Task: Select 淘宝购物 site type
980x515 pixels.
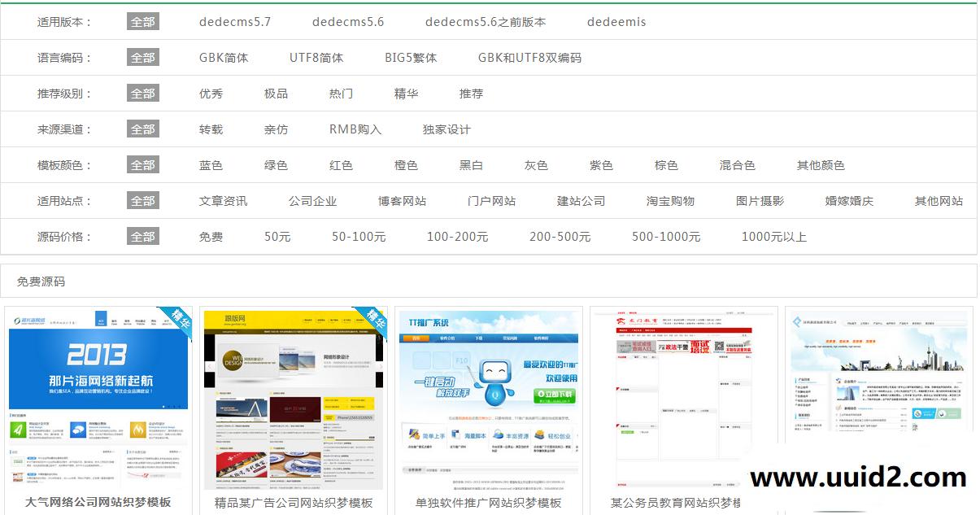Action: point(672,200)
